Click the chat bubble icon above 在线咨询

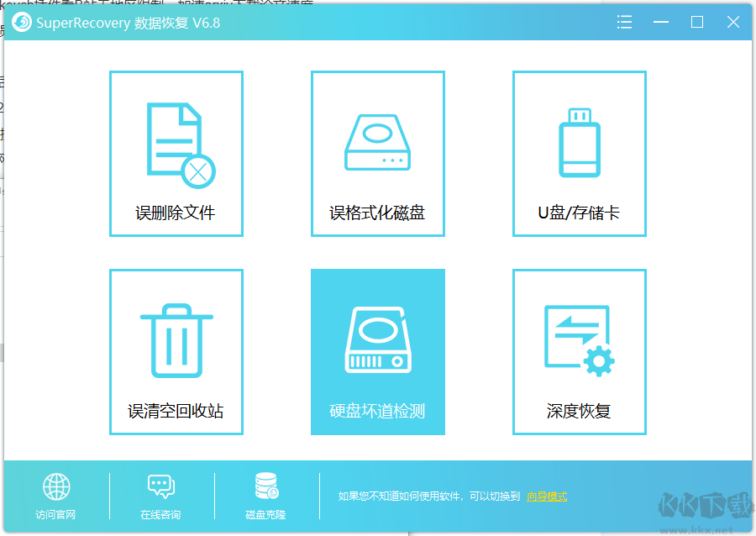point(160,485)
